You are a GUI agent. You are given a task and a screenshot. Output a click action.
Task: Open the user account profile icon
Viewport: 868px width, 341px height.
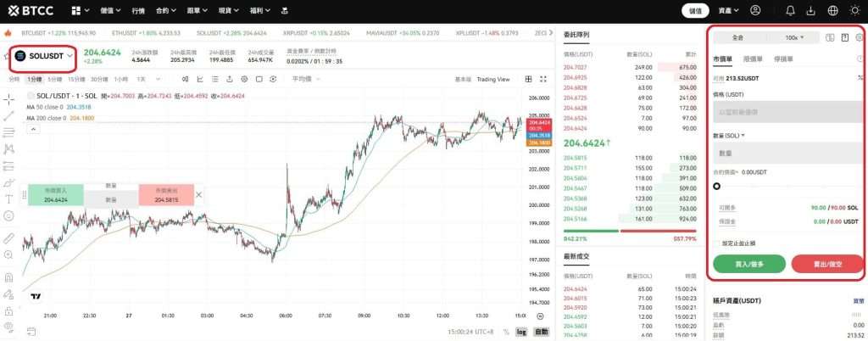pos(755,10)
